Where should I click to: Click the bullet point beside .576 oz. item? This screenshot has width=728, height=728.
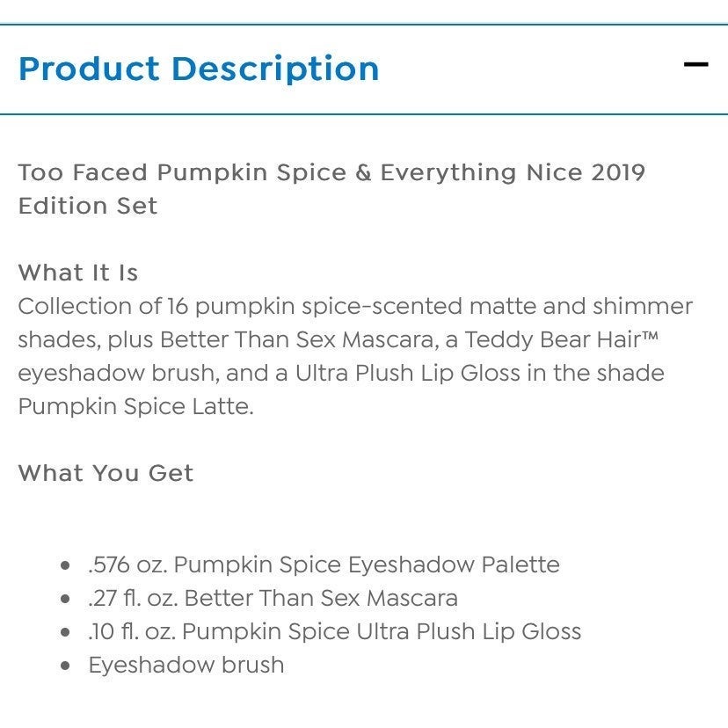[x=65, y=565]
